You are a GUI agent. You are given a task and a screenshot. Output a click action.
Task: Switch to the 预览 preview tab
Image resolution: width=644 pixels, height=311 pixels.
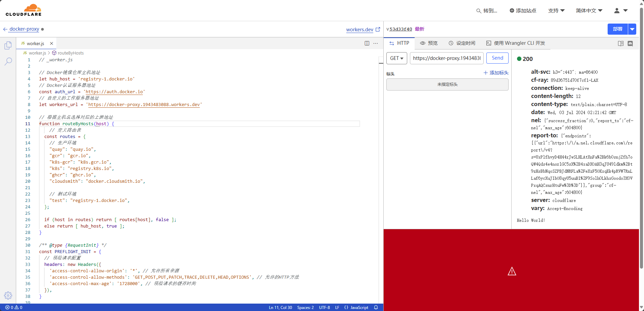click(429, 43)
